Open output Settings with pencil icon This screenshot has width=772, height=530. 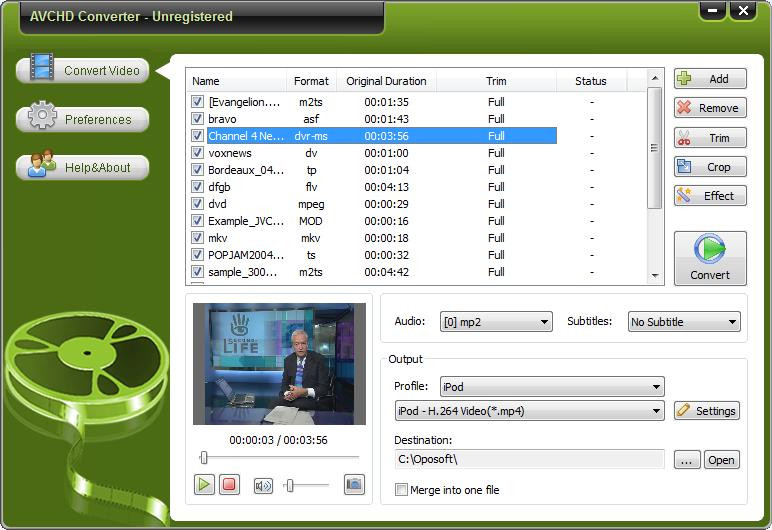(707, 411)
